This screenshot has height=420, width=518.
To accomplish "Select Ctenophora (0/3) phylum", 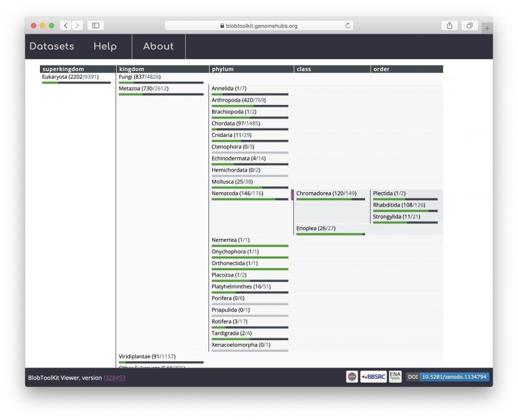I will tap(233, 147).
